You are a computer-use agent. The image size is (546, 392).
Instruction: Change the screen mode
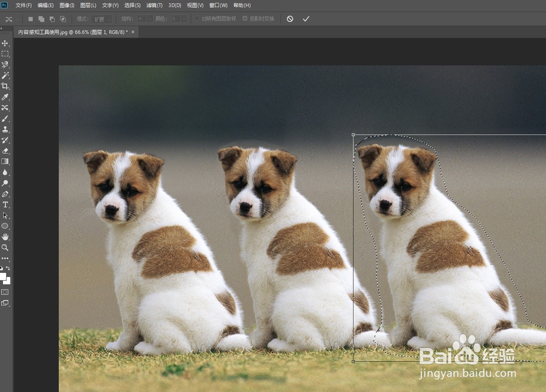(x=5, y=303)
